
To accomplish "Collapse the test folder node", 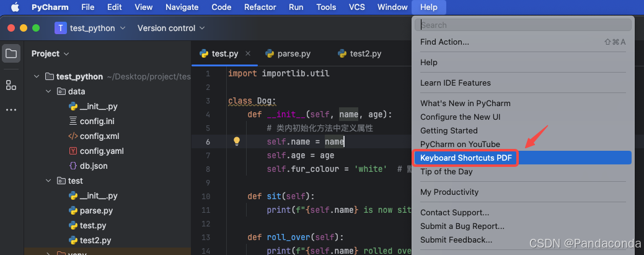I will (x=48, y=181).
